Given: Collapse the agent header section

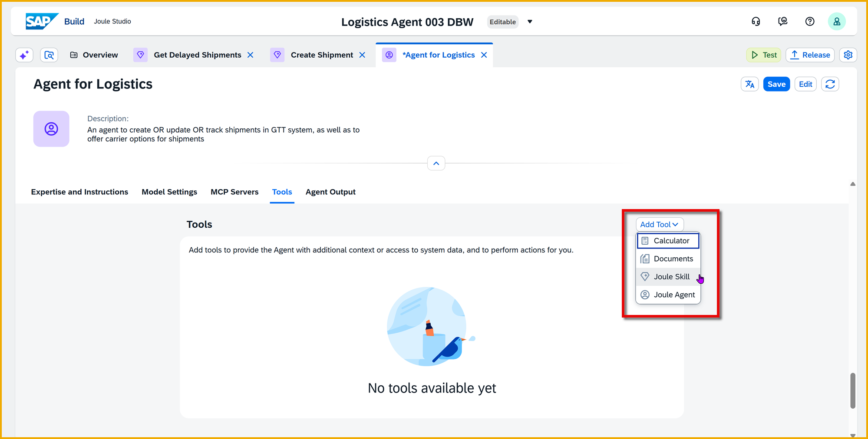Looking at the screenshot, I should point(436,164).
